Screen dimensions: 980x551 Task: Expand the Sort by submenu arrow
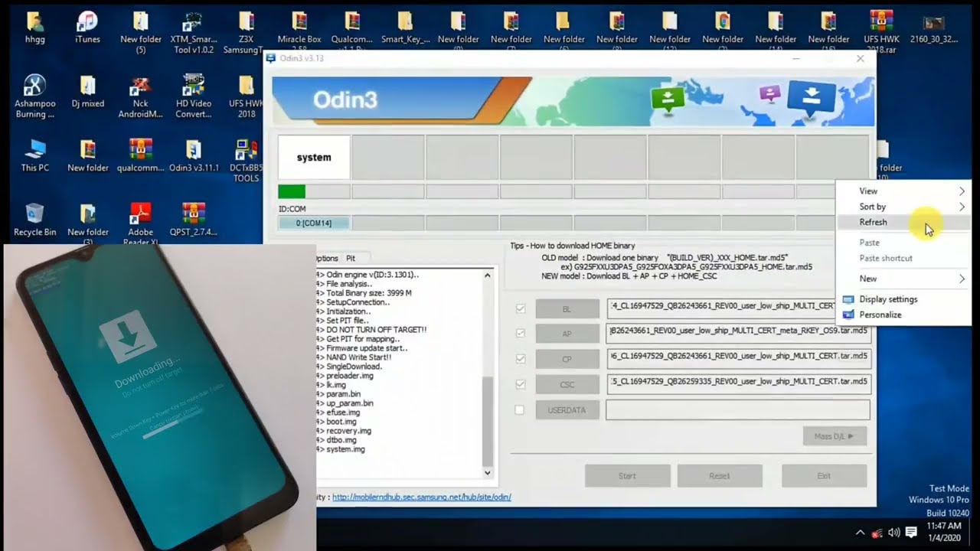click(962, 207)
